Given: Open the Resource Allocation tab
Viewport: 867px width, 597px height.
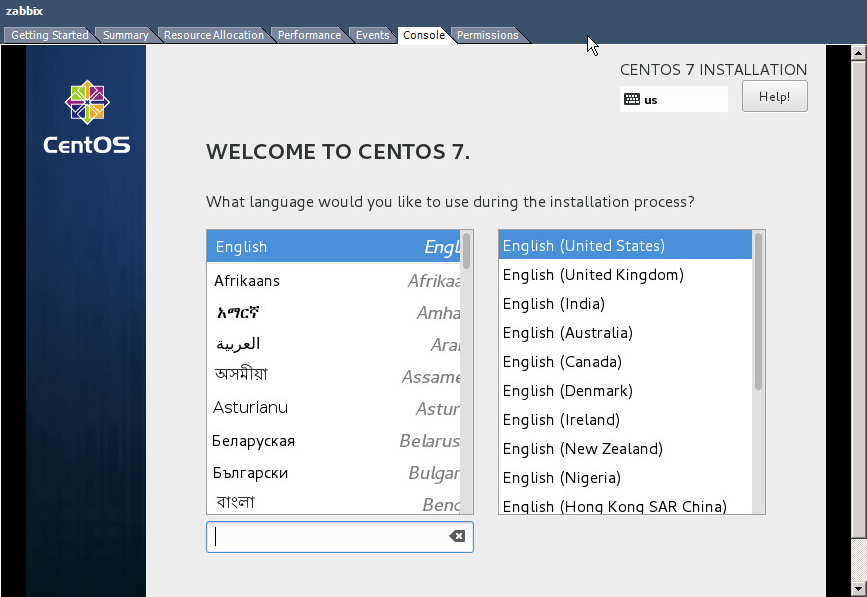Looking at the screenshot, I should (x=213, y=35).
